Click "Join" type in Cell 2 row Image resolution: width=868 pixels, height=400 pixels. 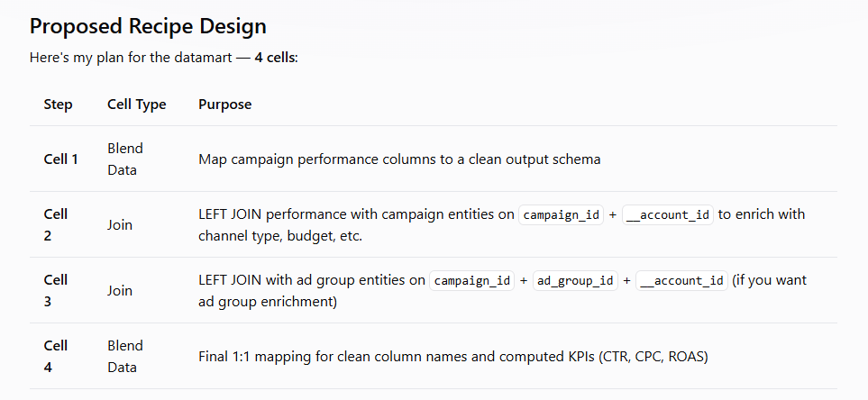pyautogui.click(x=120, y=225)
